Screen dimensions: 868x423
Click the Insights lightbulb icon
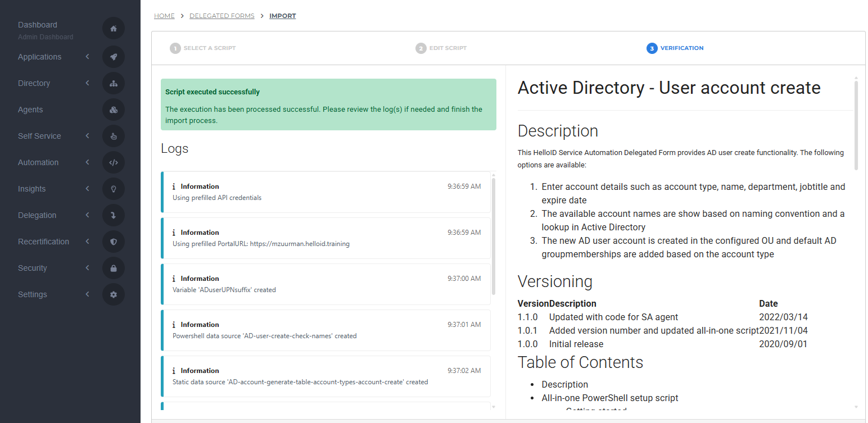[x=114, y=189]
